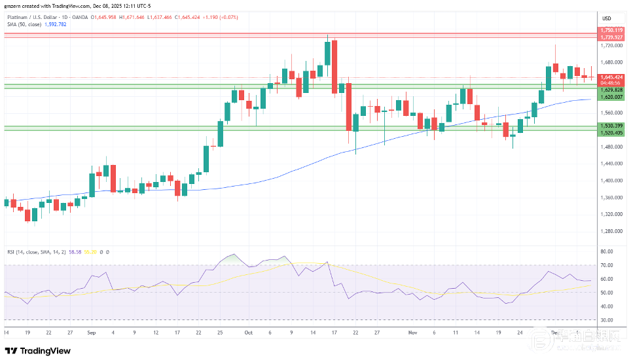The height and width of the screenshot is (364, 631).
Task: Click the TradingView wordmark text
Action: (45, 351)
